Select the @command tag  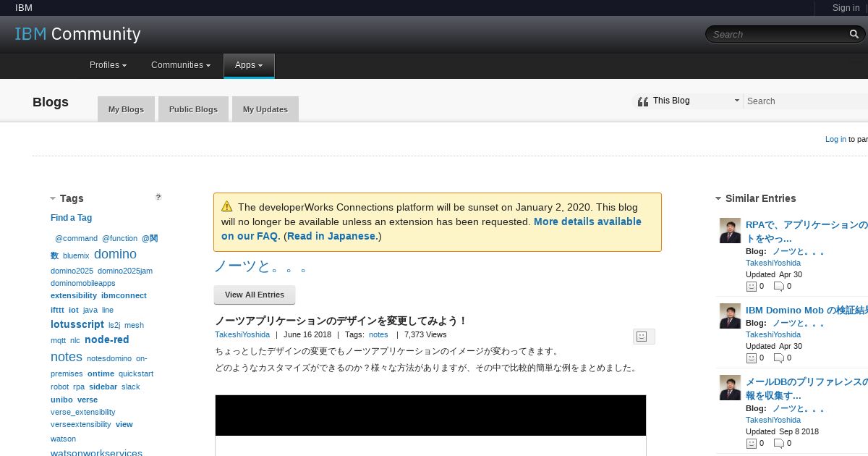tap(77, 238)
